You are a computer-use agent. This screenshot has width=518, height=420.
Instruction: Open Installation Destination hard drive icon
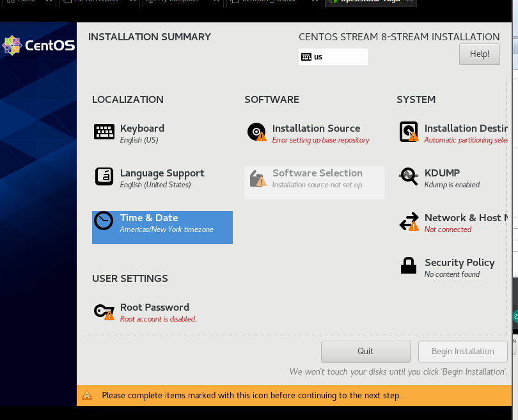pos(409,132)
